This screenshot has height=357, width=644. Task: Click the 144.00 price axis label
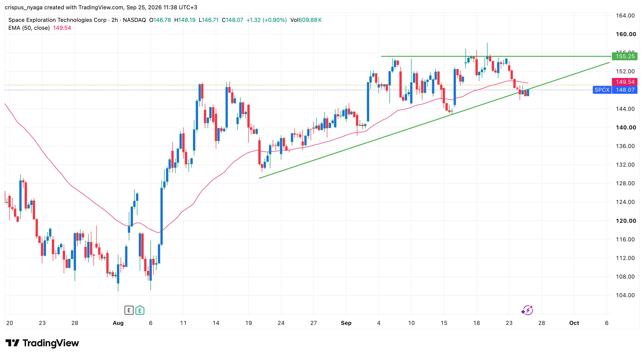click(x=625, y=109)
